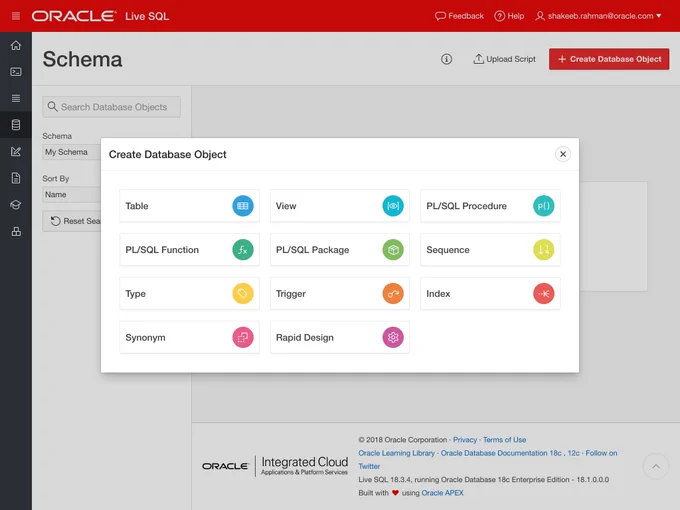
Task: Open the My Schema dropdown
Action: [72, 152]
